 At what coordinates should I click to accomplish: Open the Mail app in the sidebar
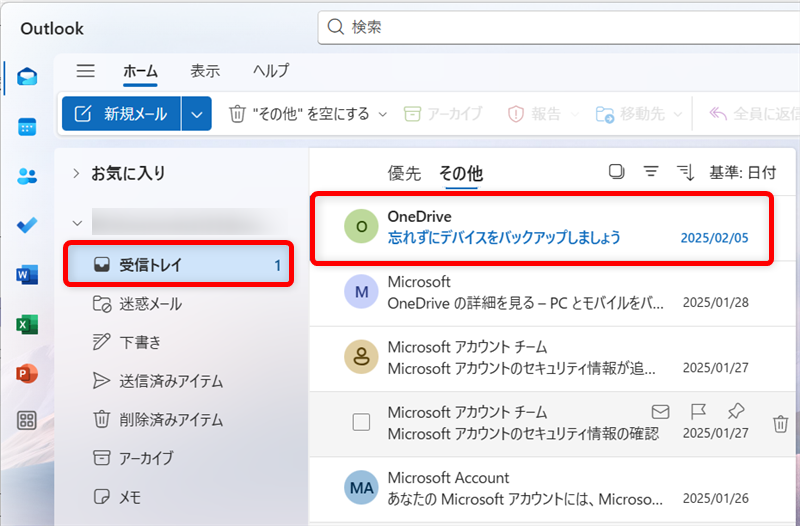click(27, 77)
